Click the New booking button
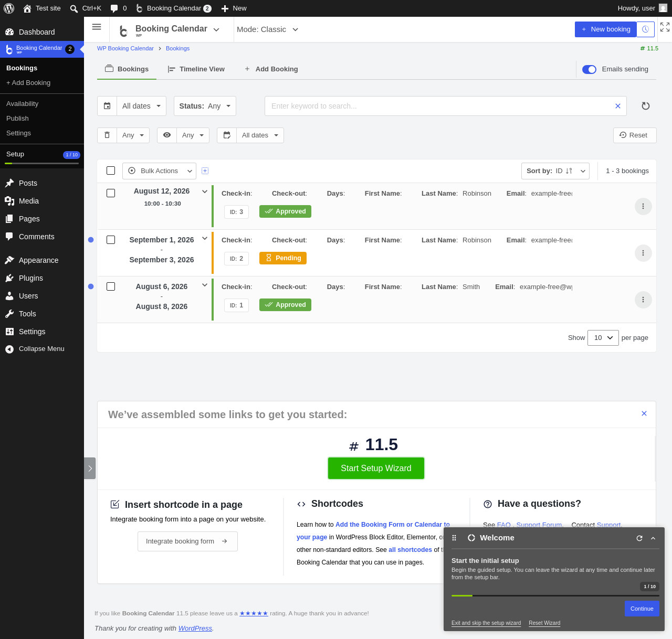The height and width of the screenshot is (639, 672). point(606,29)
